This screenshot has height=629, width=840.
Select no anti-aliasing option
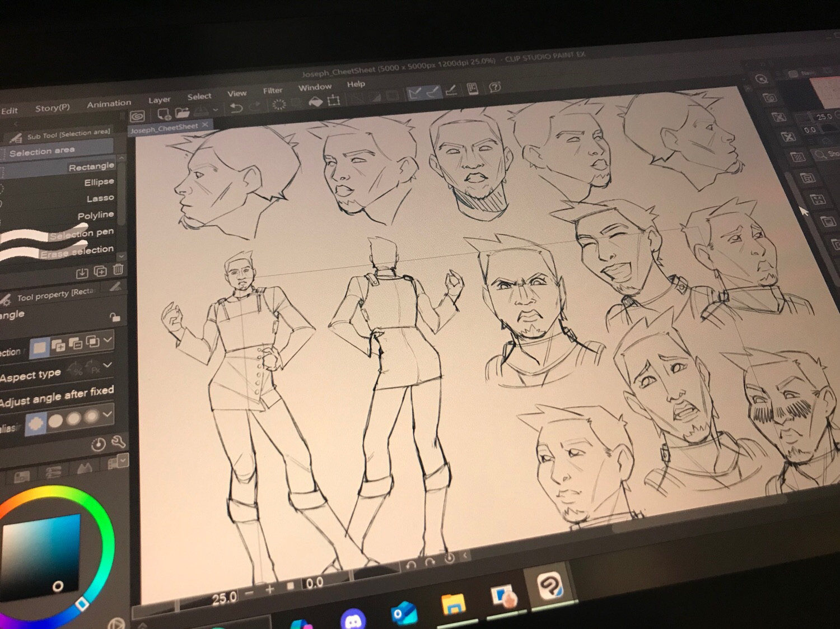36,423
